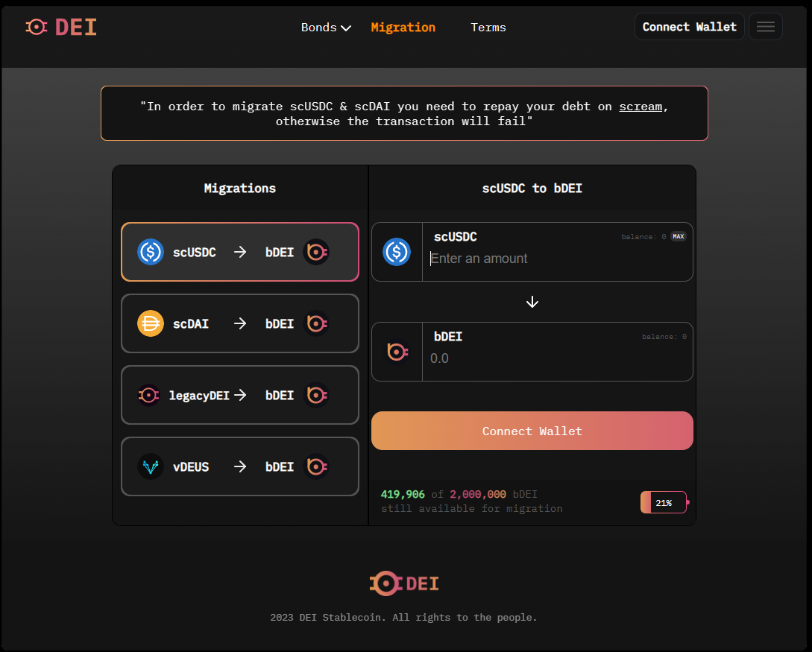Click the bDEI icon in the vDEUS row
Image resolution: width=812 pixels, height=652 pixels.
[x=316, y=466]
